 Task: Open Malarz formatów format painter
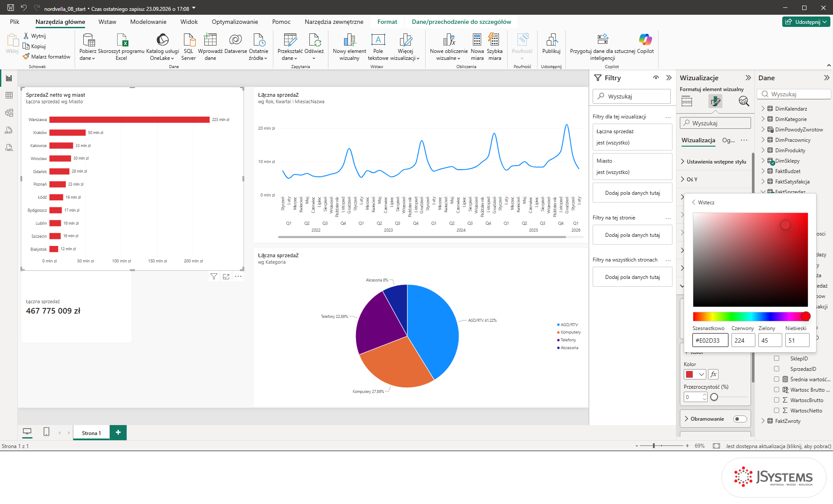tap(47, 57)
